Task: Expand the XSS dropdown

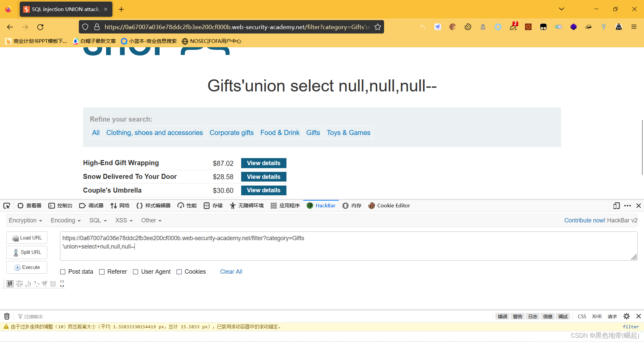Action: (124, 220)
